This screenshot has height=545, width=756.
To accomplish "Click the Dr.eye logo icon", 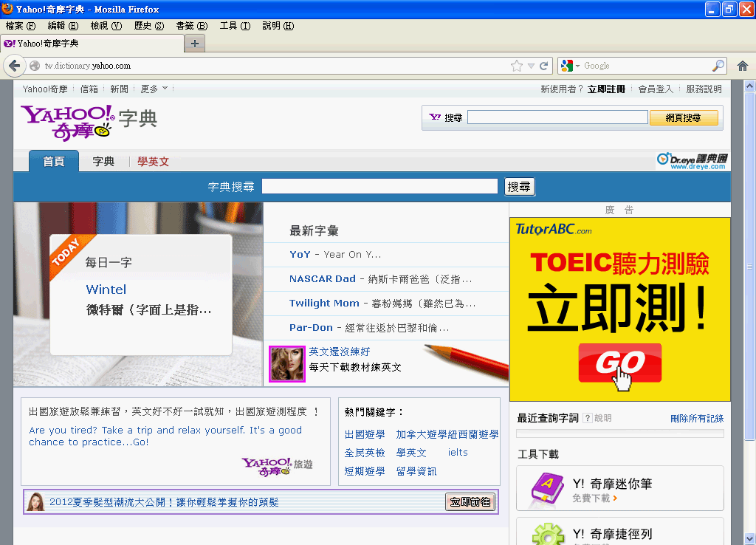I will [693, 161].
